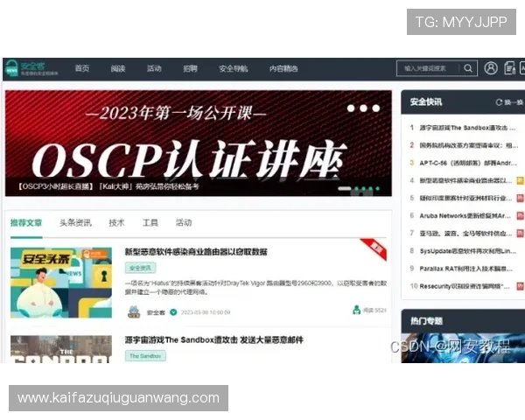This screenshot has width=525, height=420.
Task: Switch to the 头条资讯 tab
Action: 75,223
